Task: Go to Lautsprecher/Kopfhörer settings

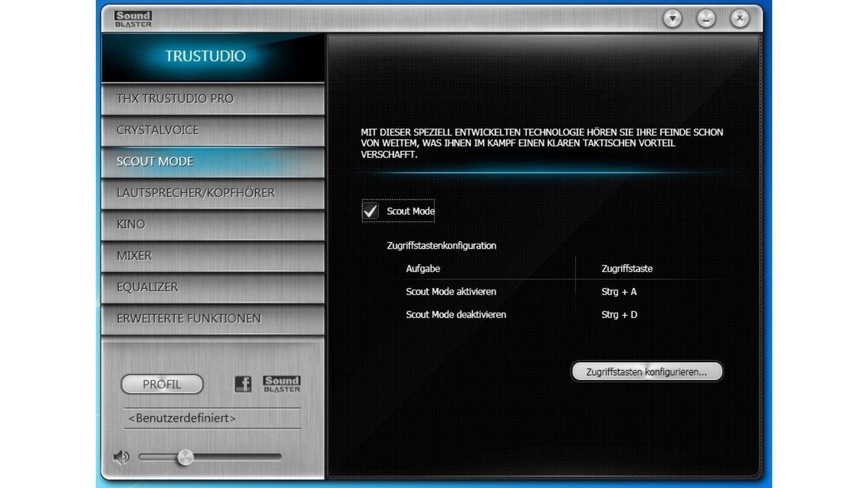Action: point(213,193)
